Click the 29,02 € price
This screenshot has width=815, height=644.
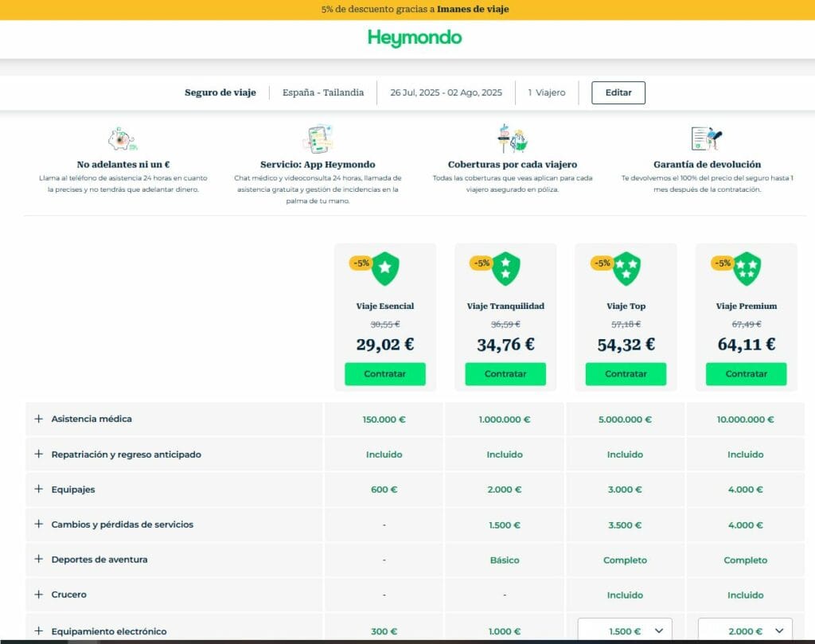[x=385, y=345]
